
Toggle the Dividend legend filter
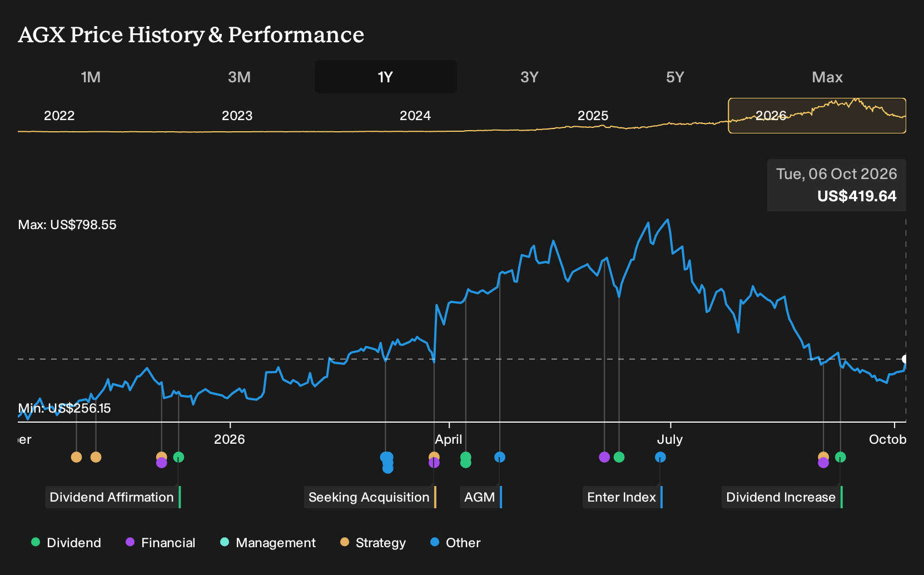click(x=66, y=543)
